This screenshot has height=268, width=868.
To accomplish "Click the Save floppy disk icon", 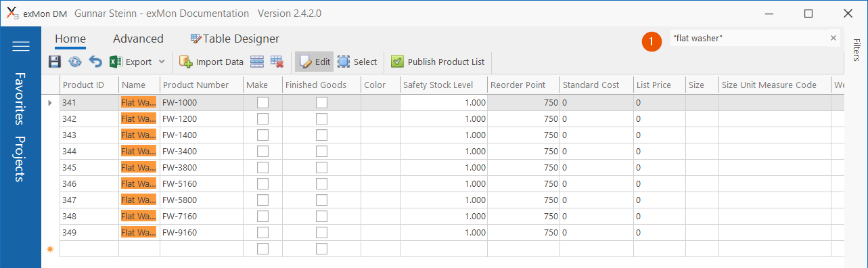I will pos(55,62).
